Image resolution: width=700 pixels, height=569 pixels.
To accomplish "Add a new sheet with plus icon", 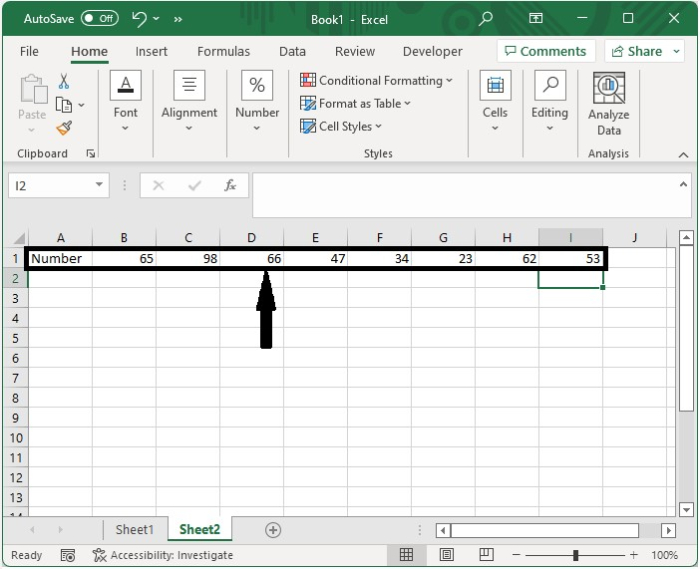I will (x=273, y=530).
